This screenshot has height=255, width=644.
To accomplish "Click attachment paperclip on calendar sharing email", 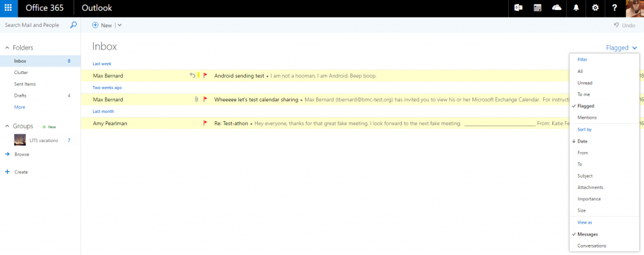I will (x=197, y=99).
